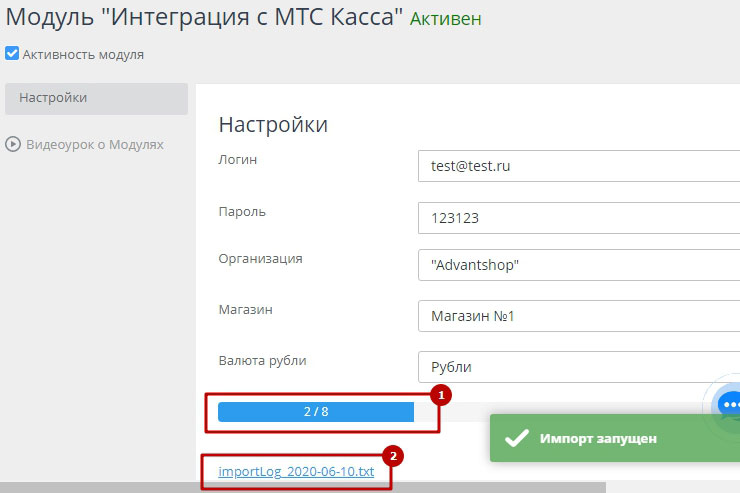
Task: Open the Настройки sidebar tab
Action: (96, 99)
